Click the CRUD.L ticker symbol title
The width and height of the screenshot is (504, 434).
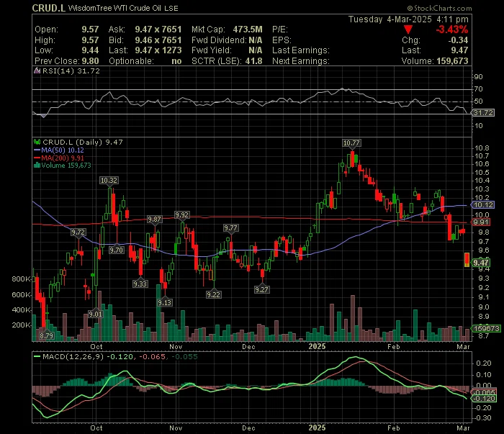pyautogui.click(x=49, y=8)
